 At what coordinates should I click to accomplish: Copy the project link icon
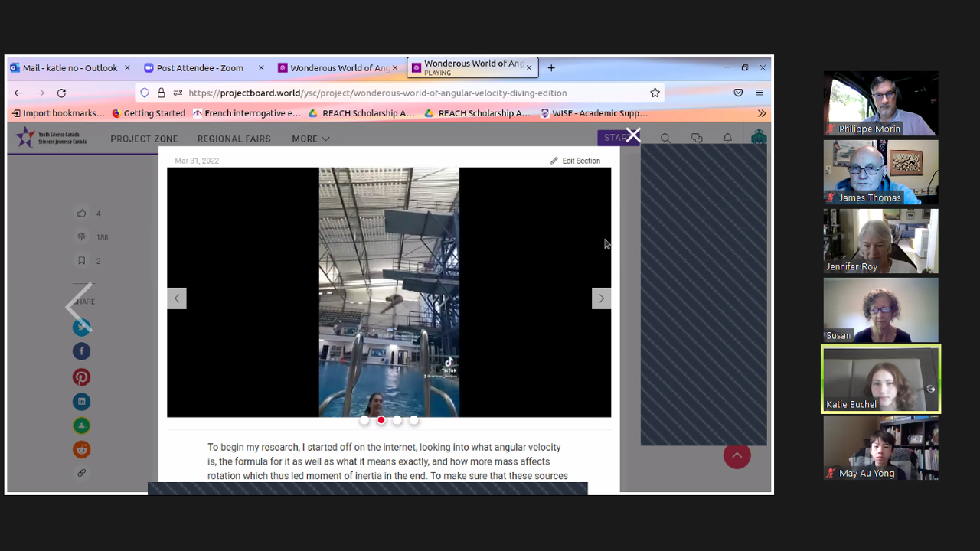click(81, 473)
